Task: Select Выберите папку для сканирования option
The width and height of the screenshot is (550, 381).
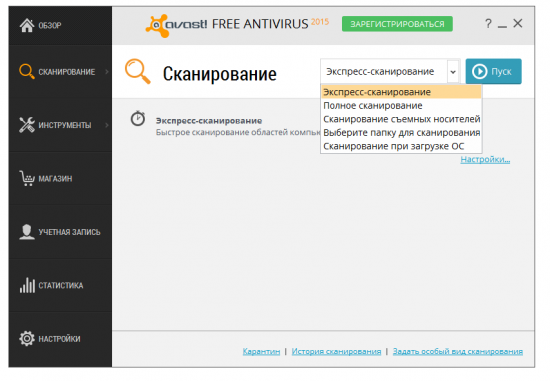Action: (401, 133)
